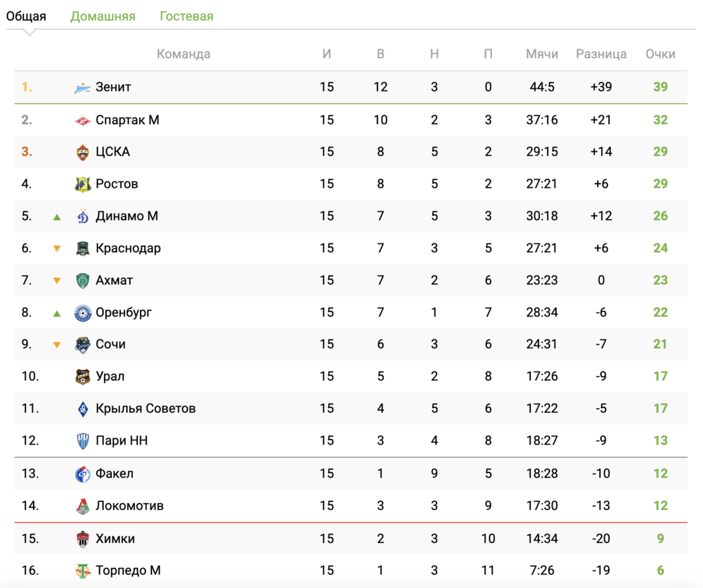The height and width of the screenshot is (588, 703).
Task: Open the Гостевая standings tab
Action: coord(186,16)
